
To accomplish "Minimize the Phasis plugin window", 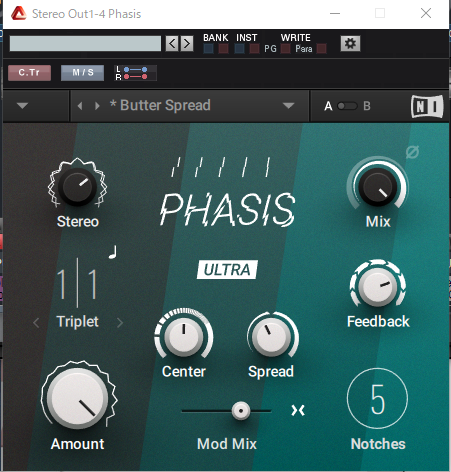I will coord(335,14).
